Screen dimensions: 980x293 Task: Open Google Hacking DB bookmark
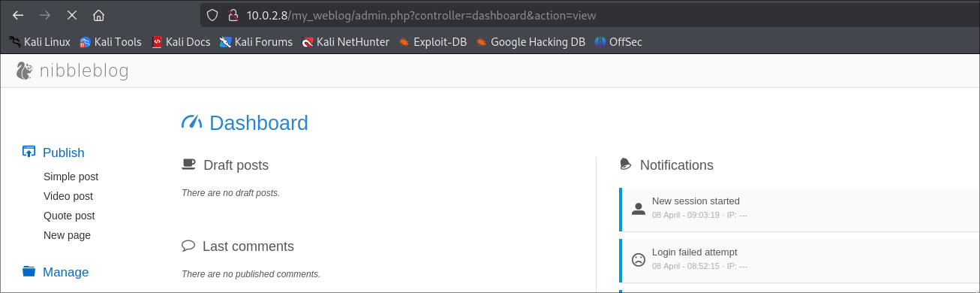(531, 42)
